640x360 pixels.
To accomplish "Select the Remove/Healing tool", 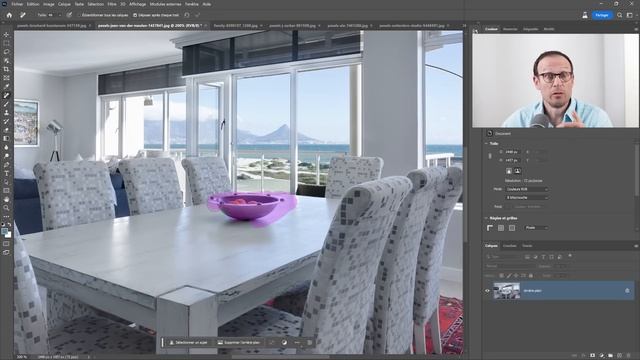I will click(x=6, y=95).
